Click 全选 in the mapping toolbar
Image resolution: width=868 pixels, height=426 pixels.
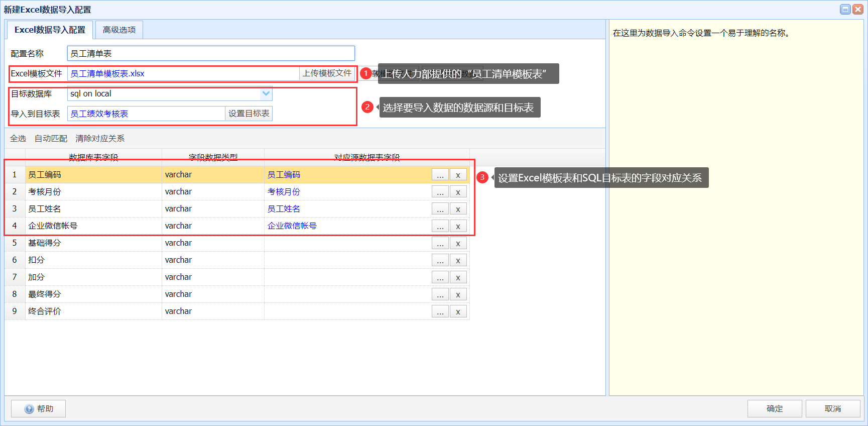pyautogui.click(x=18, y=139)
